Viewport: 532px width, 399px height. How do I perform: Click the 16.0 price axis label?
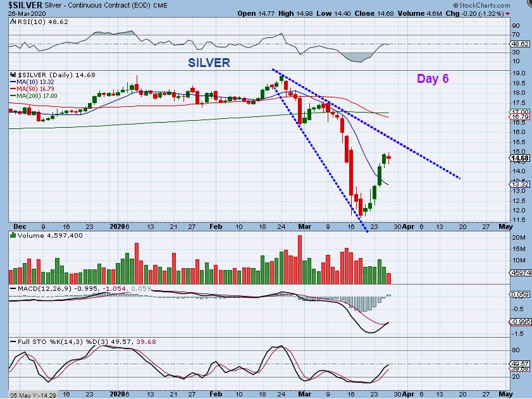[x=519, y=132]
